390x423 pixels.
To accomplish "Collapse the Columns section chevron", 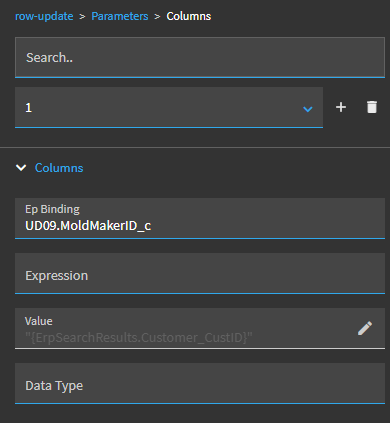I will tap(21, 168).
